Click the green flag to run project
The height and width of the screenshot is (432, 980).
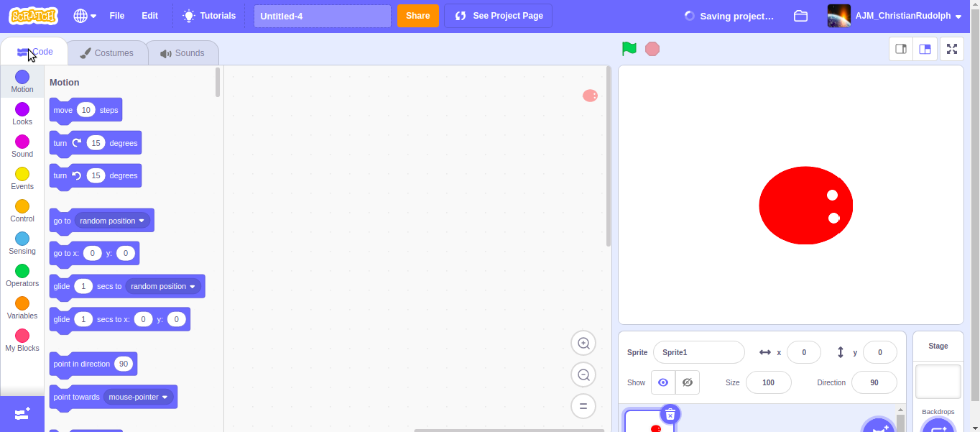click(629, 48)
